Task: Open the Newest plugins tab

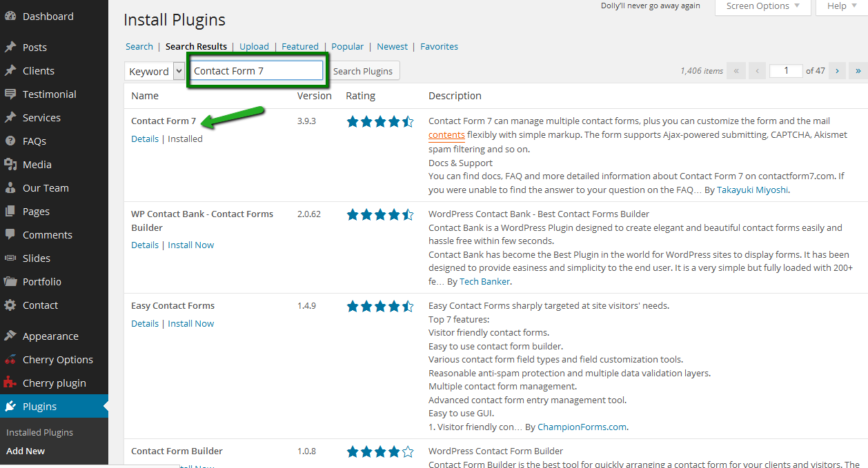Action: point(393,47)
